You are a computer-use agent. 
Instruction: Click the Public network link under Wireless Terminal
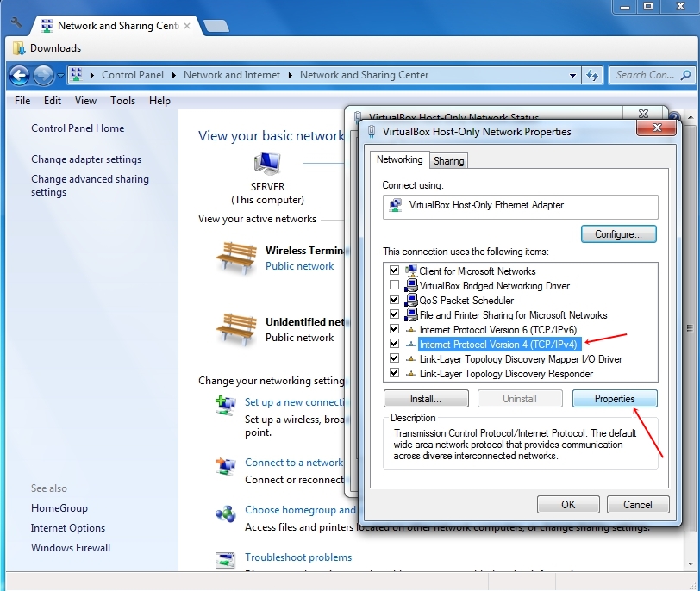[299, 266]
